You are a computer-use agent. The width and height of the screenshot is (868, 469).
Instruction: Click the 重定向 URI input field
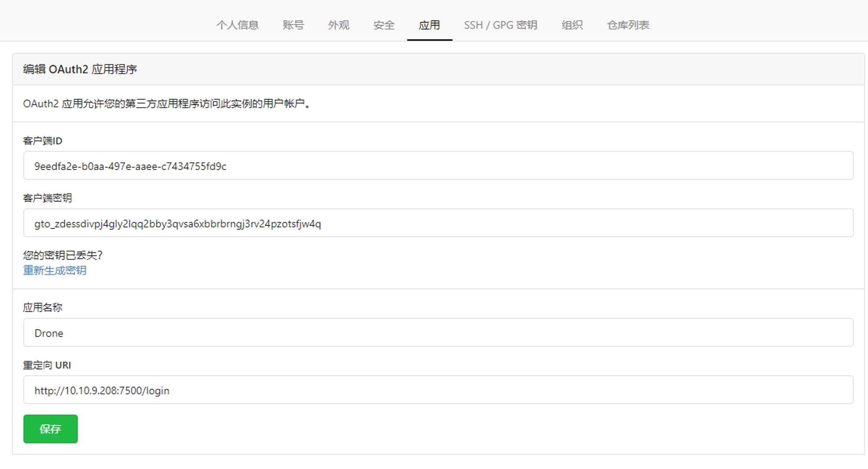pyautogui.click(x=438, y=390)
